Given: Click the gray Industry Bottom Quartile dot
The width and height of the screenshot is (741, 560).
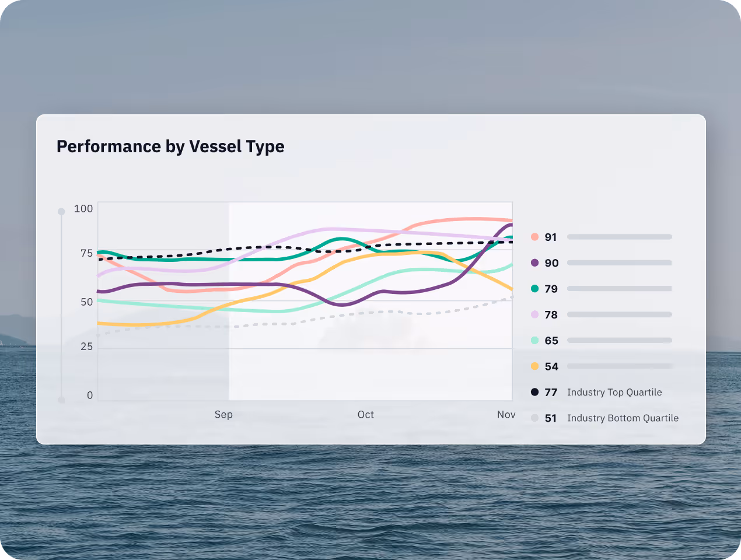Looking at the screenshot, I should 533,418.
